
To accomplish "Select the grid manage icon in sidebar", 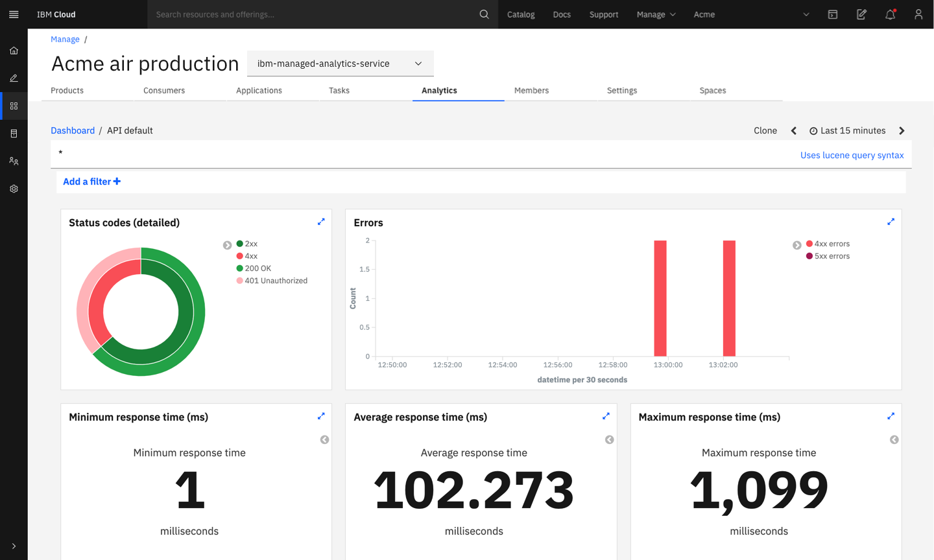I will (14, 106).
